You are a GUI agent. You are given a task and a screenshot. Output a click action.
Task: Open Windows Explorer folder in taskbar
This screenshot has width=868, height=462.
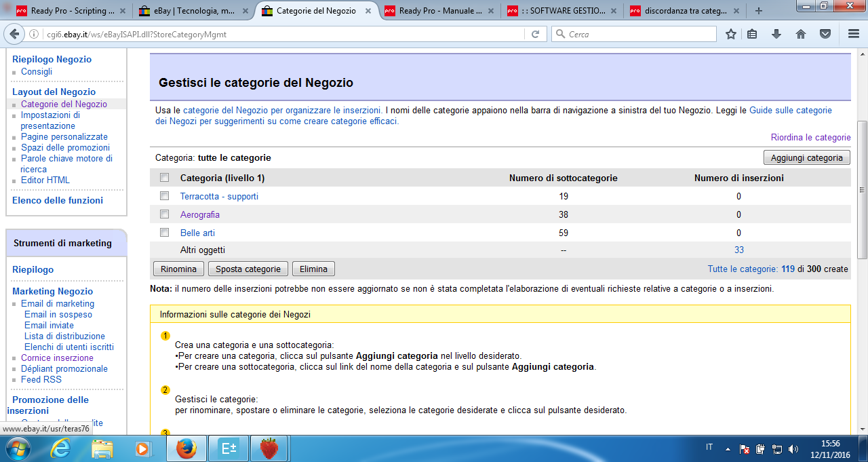(102, 448)
